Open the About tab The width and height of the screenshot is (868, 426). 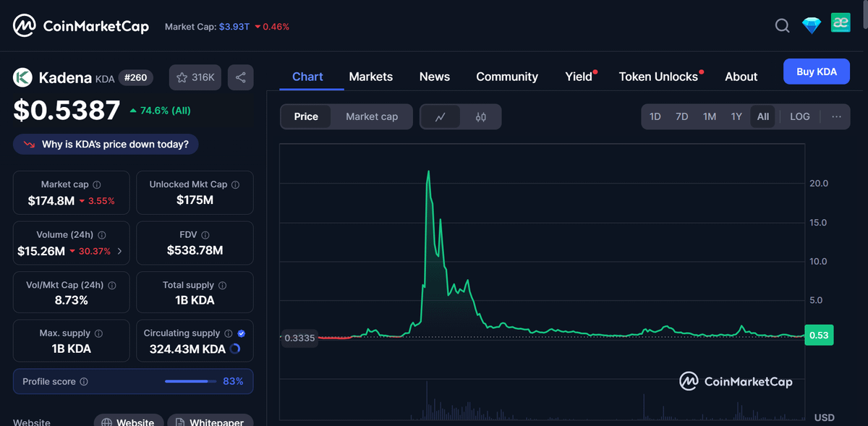[741, 77]
